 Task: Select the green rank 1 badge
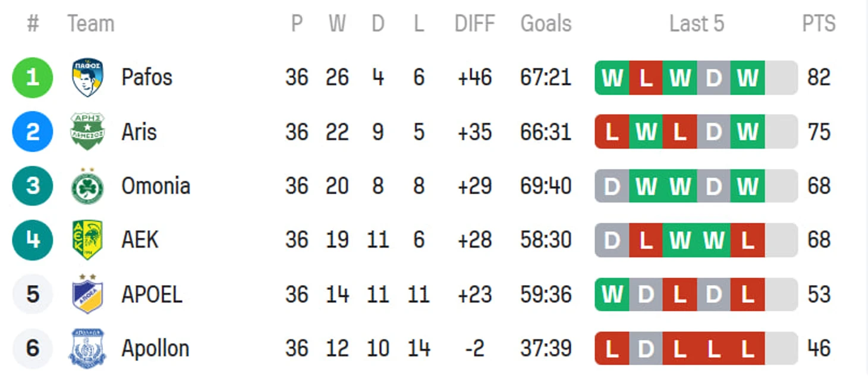coord(33,77)
